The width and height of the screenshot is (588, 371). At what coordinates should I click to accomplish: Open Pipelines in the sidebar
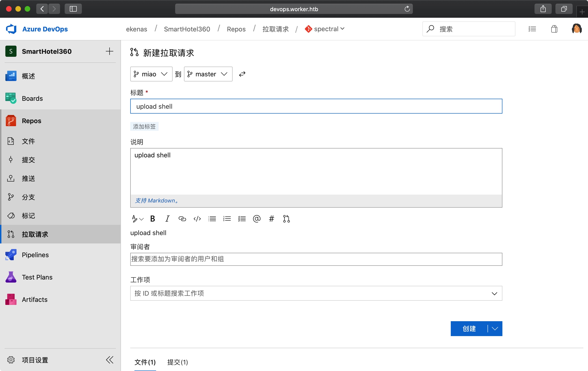pos(35,255)
